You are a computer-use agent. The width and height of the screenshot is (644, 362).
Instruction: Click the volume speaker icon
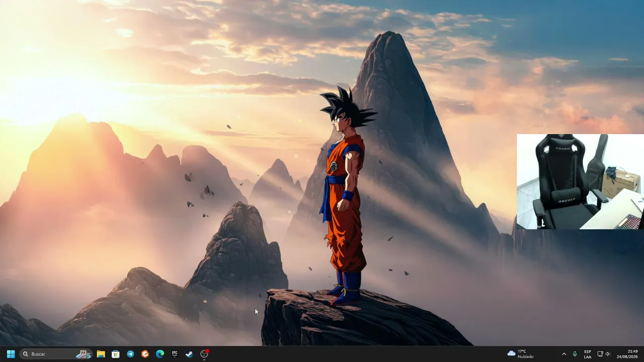(x=608, y=354)
